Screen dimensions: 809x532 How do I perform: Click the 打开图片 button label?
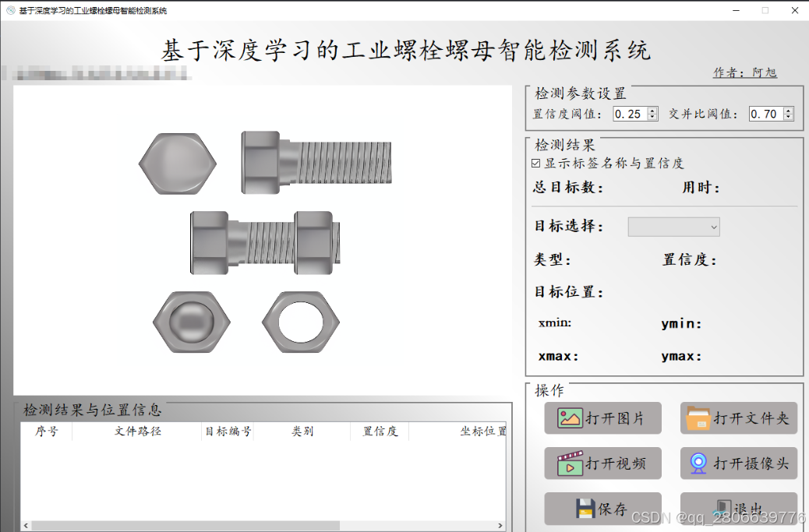coord(615,418)
